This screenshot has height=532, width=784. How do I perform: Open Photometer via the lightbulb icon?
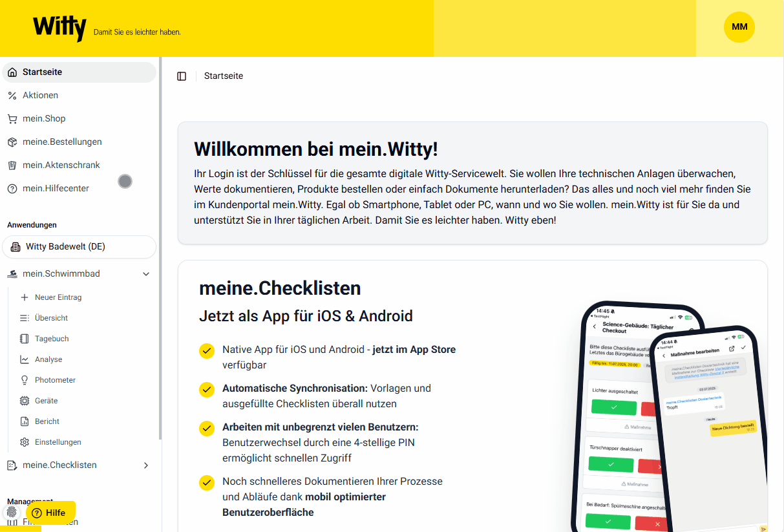[25, 380]
